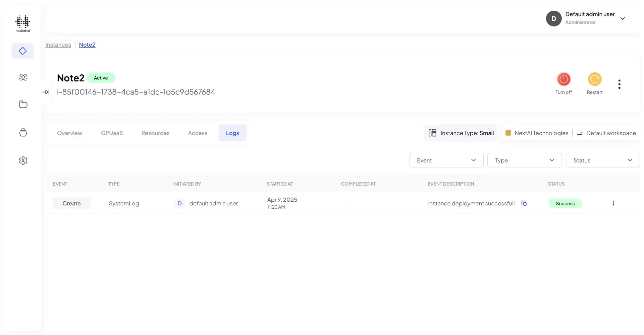
Task: Expand the Default admin user account menu
Action: coord(623,18)
